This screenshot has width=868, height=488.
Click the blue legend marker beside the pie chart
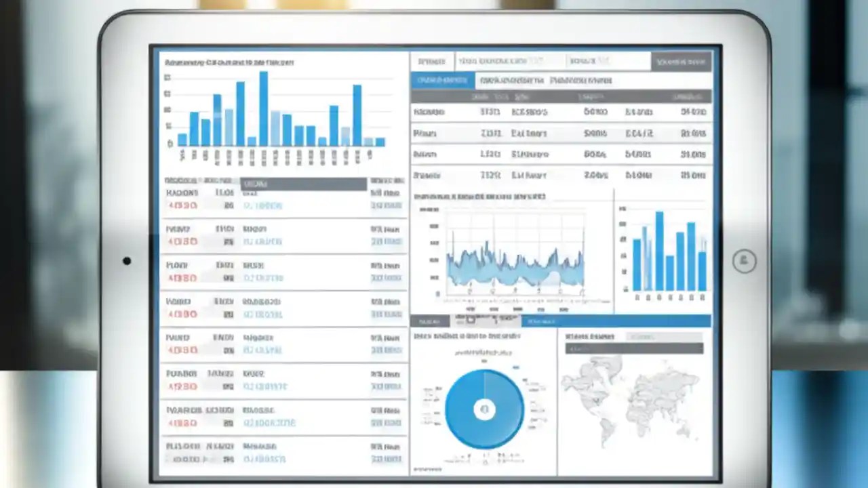516,367
